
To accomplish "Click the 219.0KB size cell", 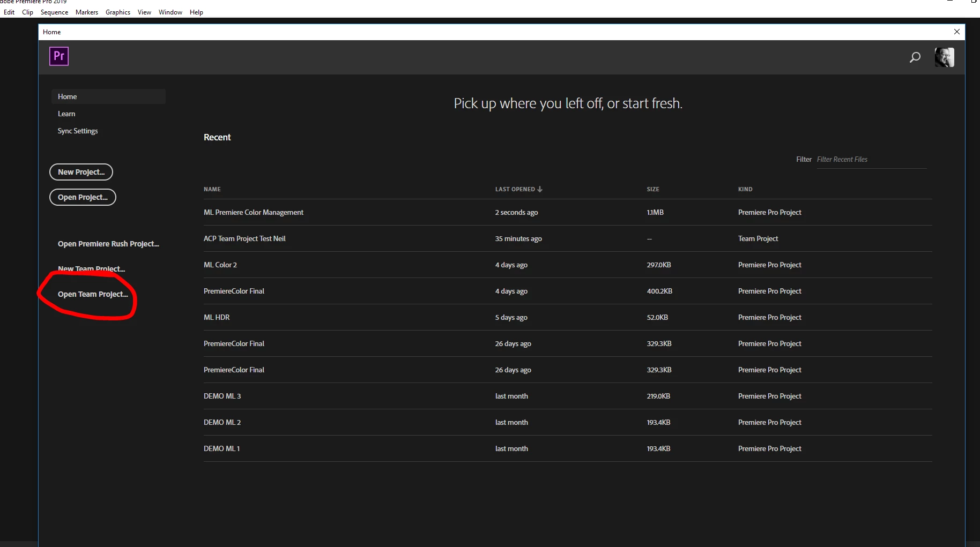I will click(658, 396).
